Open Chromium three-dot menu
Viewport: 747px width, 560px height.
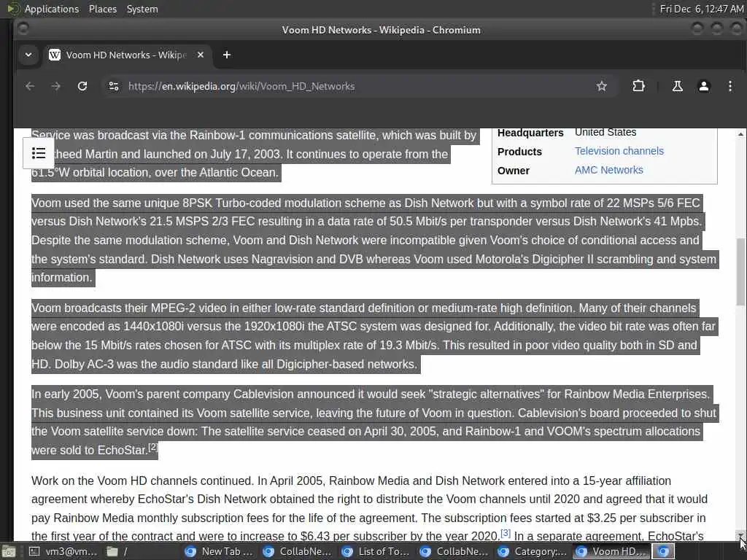[x=729, y=86]
